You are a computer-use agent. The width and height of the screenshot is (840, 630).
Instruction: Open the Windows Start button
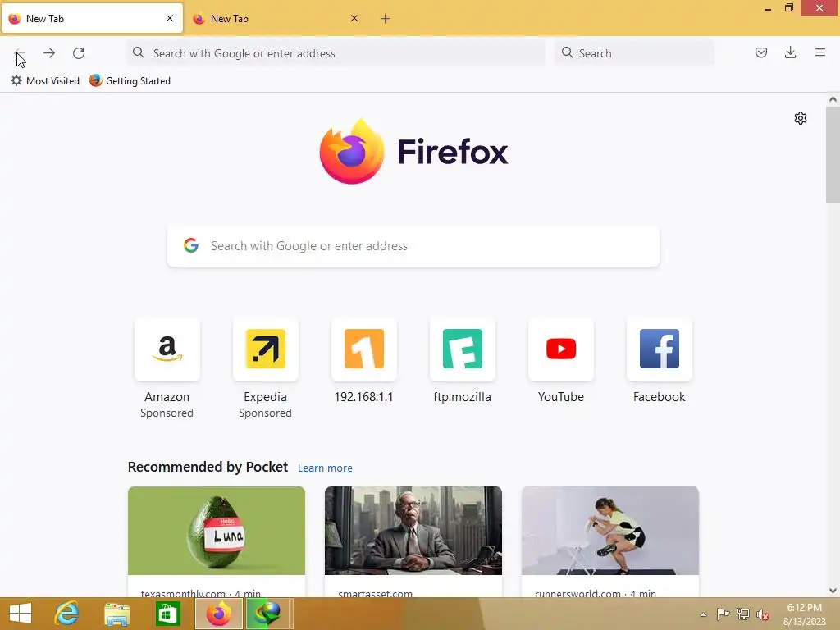[21, 614]
